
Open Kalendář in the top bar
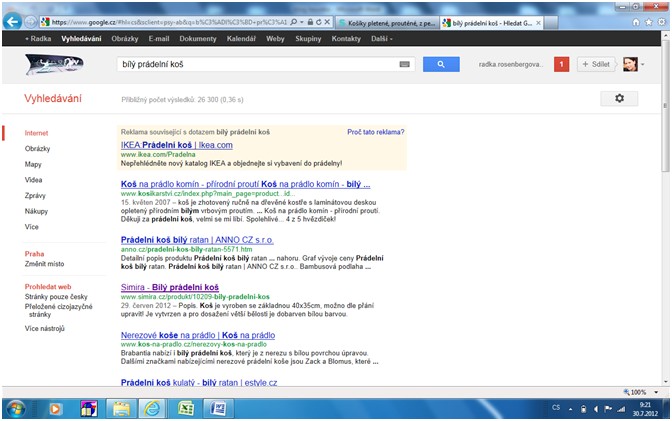(241, 39)
